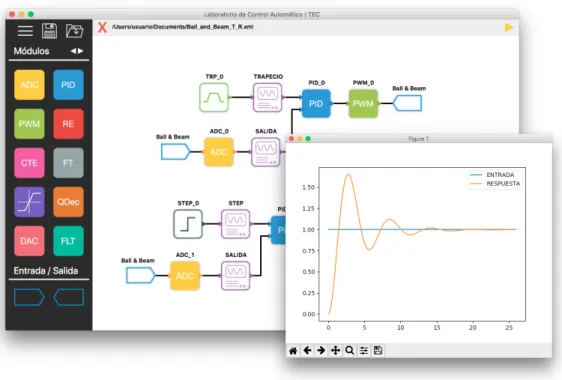
Task: Click the TRP_0 trapezoid block on canvas
Action: pos(214,98)
